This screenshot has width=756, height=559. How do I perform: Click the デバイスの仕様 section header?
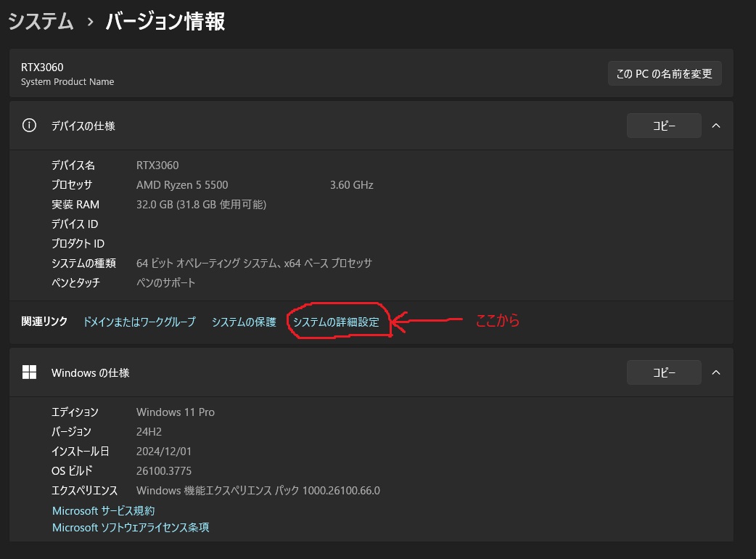371,126
